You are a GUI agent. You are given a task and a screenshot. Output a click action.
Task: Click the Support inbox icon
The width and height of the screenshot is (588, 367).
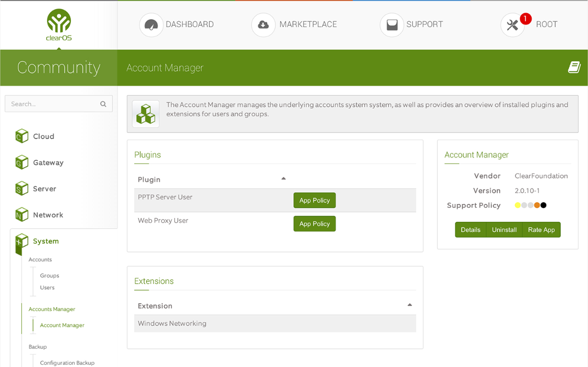(x=392, y=25)
